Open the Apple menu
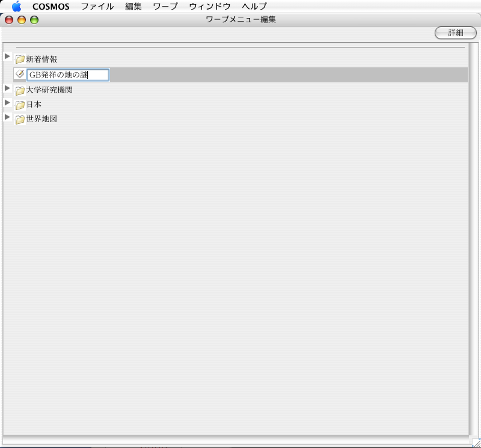Image resolution: width=481 pixels, height=448 pixels. tap(16, 7)
